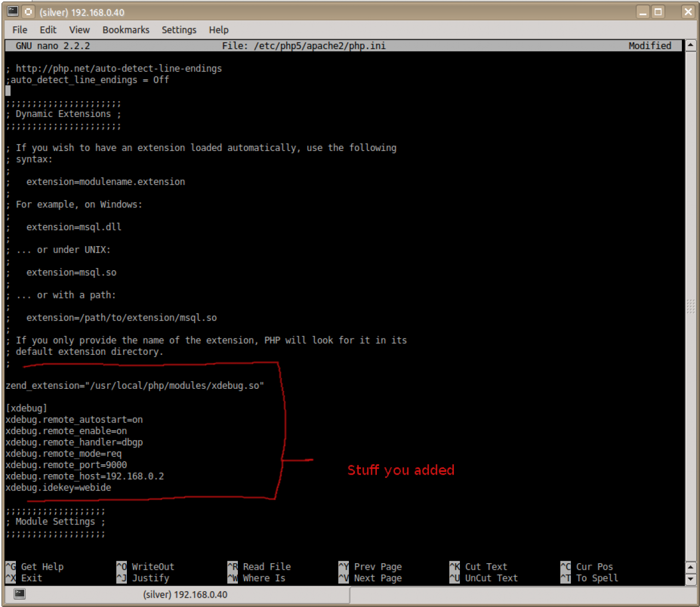The width and height of the screenshot is (700, 607).
Task: Click the '[xdebug]' section header line
Action: 26,408
